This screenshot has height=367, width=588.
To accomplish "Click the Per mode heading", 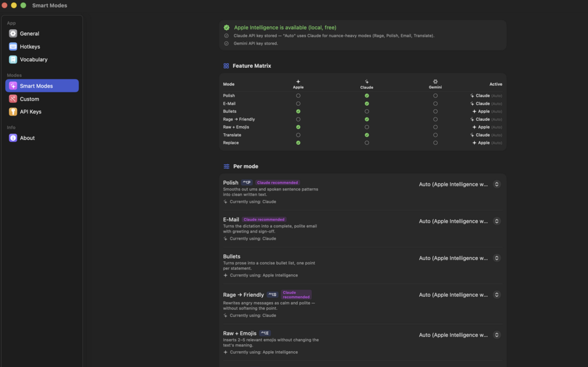I will point(246,167).
